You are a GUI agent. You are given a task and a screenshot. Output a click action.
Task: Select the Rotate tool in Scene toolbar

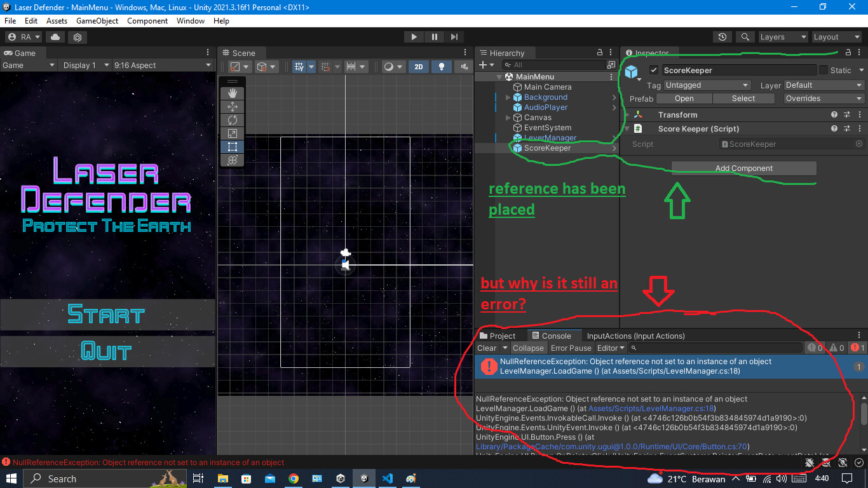tap(233, 120)
